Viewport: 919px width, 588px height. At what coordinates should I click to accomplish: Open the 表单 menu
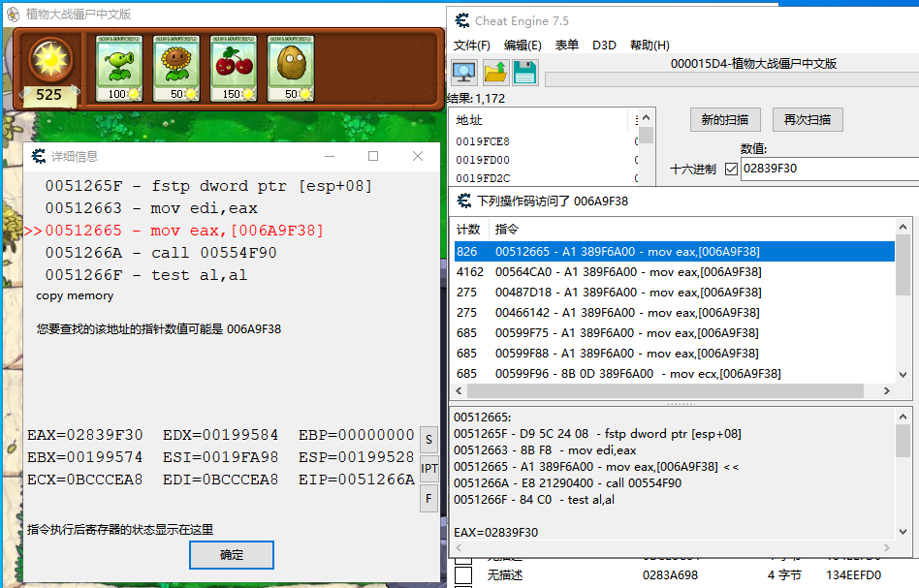click(x=567, y=46)
